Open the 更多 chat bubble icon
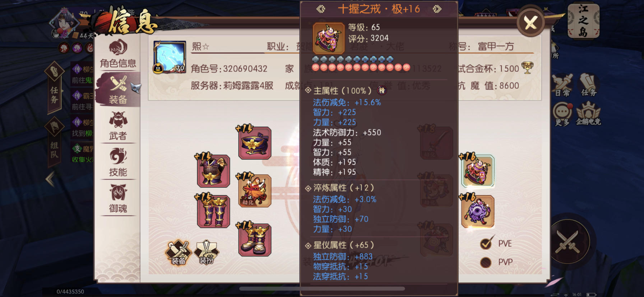This screenshot has width=644, height=297. click(562, 114)
